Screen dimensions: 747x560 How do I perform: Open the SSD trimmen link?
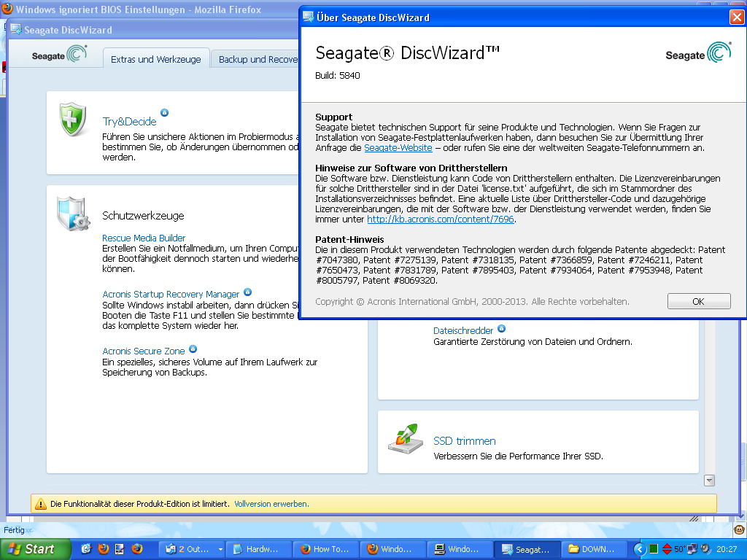click(x=465, y=441)
